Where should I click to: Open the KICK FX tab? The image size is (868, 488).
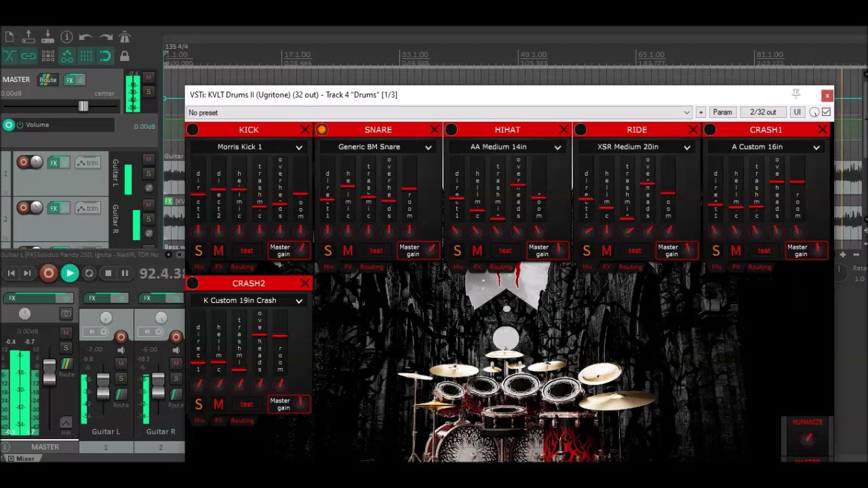coord(218,267)
